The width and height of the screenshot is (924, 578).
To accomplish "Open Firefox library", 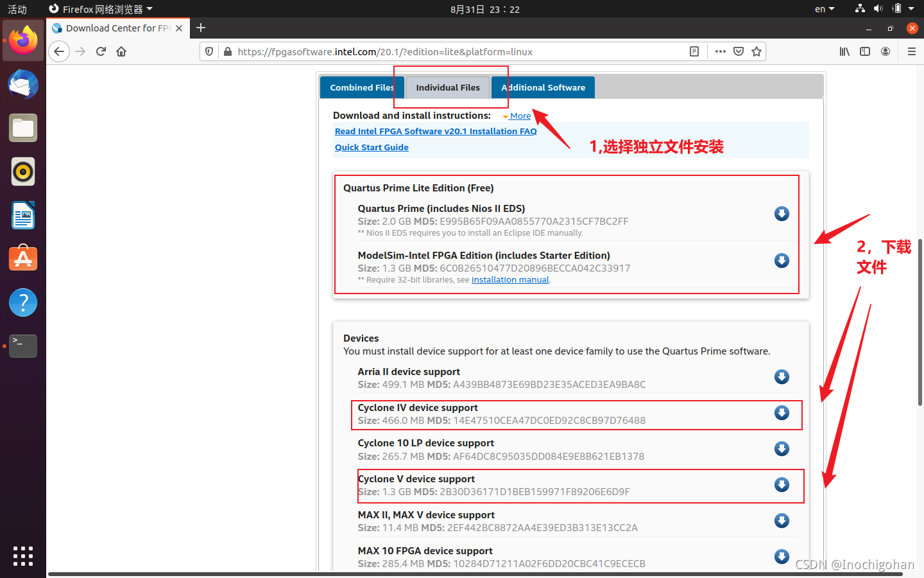I will (844, 51).
